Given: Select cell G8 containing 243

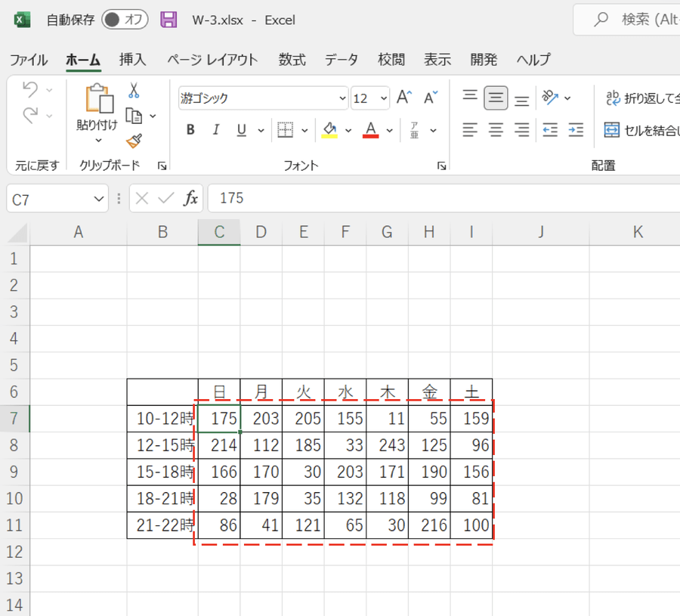Looking at the screenshot, I should (x=387, y=445).
